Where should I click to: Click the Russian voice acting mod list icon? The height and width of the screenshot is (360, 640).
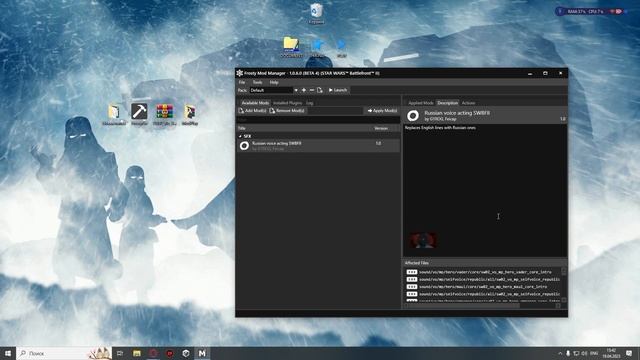[x=244, y=146]
